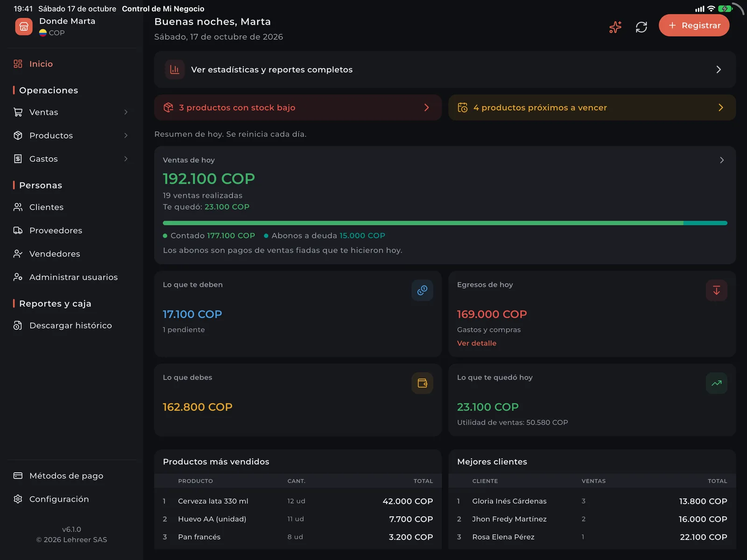The height and width of the screenshot is (560, 747).
Task: Expand the Ventas submenu chevron
Action: [x=126, y=112]
